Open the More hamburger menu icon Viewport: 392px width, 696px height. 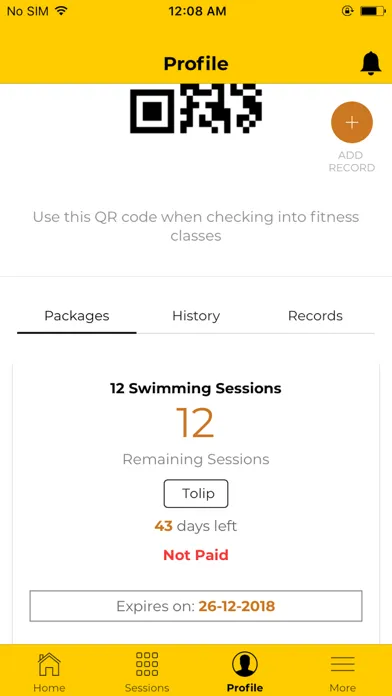[343, 664]
